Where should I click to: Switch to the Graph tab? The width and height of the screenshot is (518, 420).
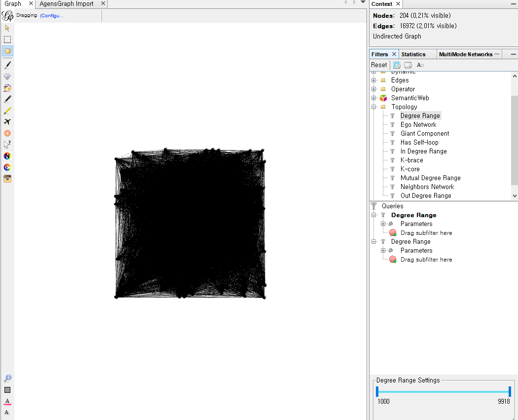13,3
